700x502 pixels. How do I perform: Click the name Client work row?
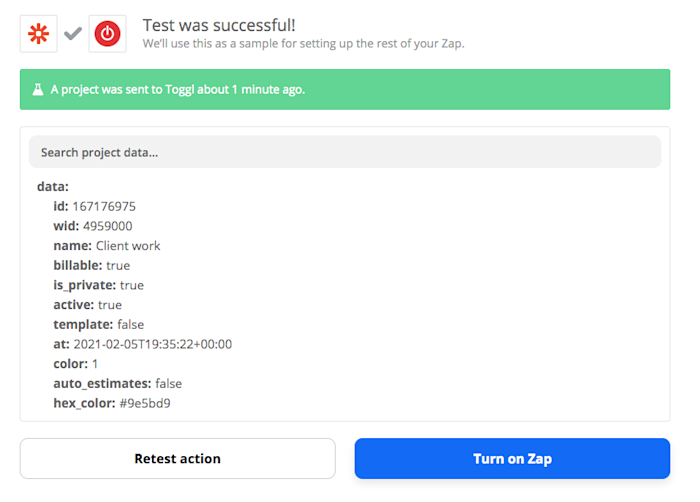(x=107, y=246)
